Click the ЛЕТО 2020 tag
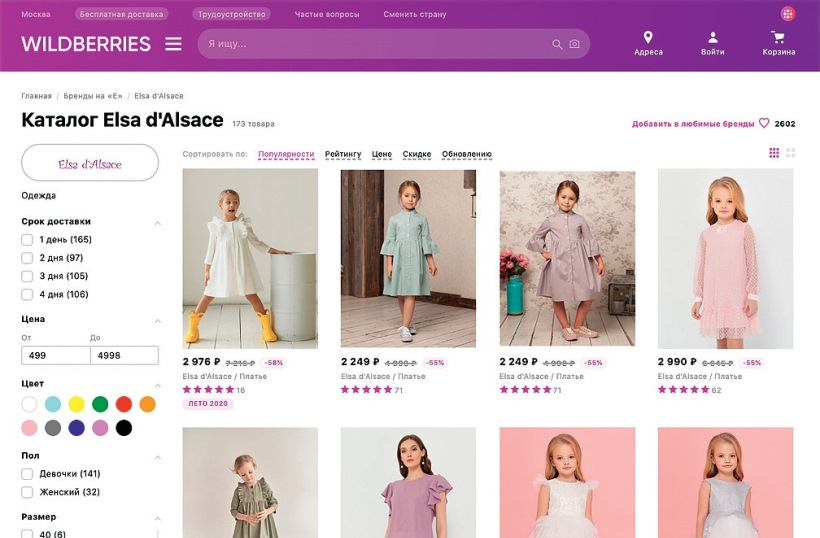 208,404
